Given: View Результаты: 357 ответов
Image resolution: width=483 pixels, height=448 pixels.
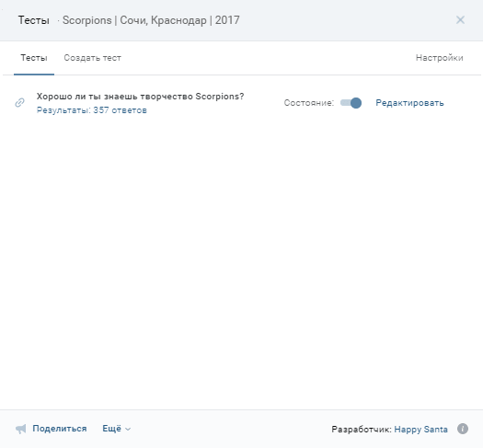Looking at the screenshot, I should [x=91, y=110].
